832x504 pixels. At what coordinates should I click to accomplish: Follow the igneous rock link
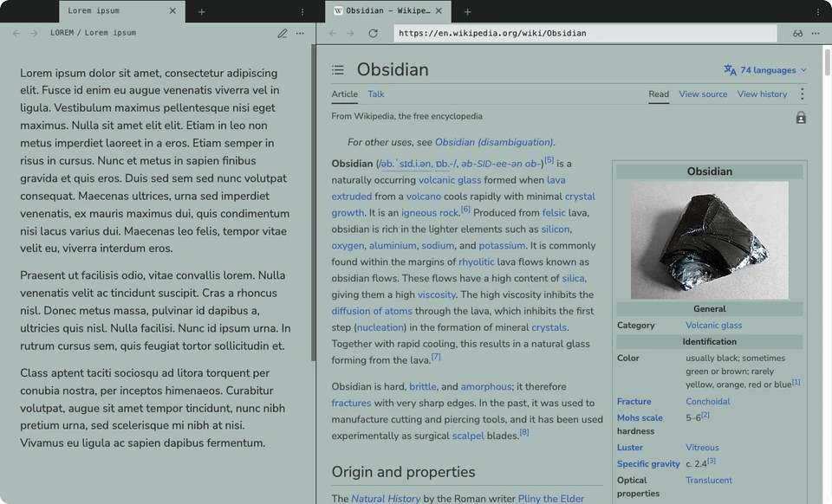click(430, 212)
